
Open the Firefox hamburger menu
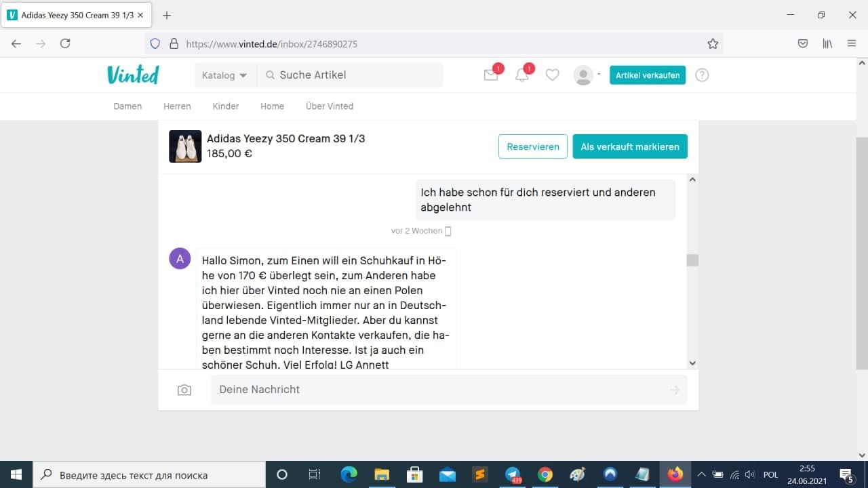point(852,43)
